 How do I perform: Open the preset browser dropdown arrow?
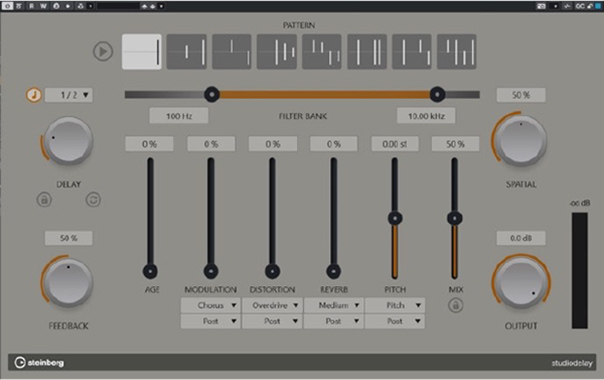pyautogui.click(x=161, y=6)
